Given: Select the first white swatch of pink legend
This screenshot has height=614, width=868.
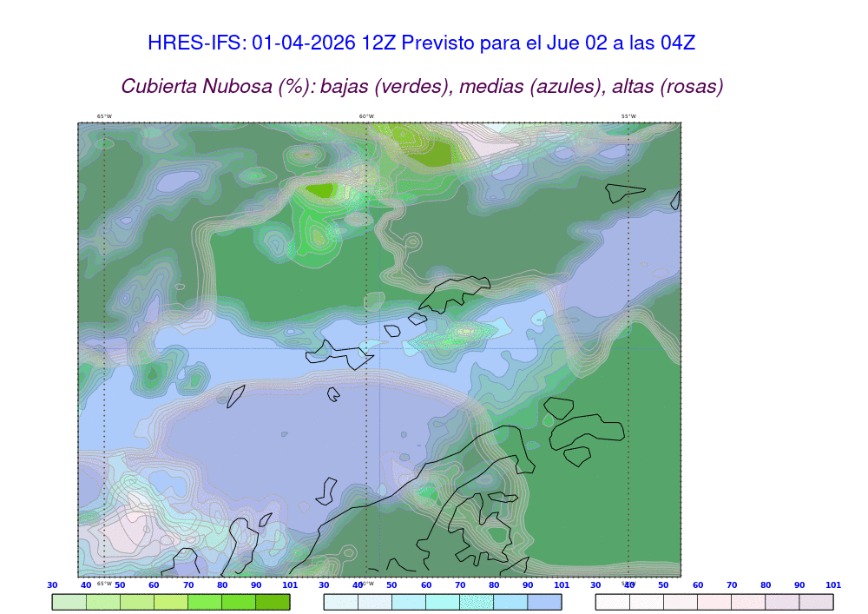Looking at the screenshot, I should coord(612,602).
